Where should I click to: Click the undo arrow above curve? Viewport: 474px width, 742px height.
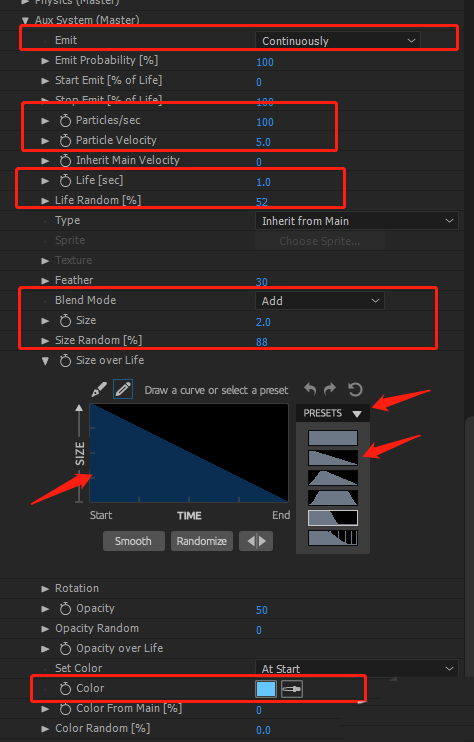(310, 389)
